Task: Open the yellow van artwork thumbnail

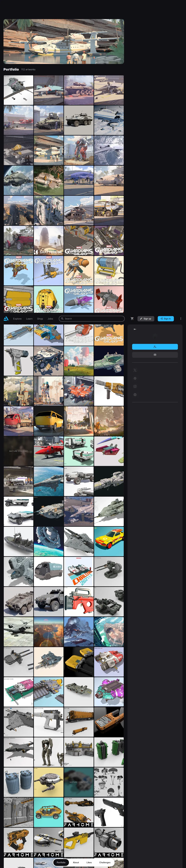Action: pyautogui.click(x=49, y=421)
